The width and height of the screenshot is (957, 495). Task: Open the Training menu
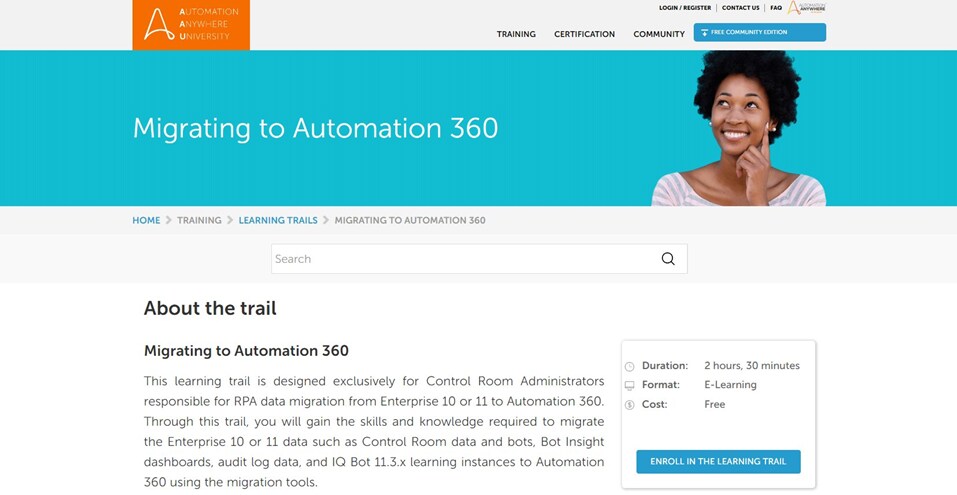(516, 34)
